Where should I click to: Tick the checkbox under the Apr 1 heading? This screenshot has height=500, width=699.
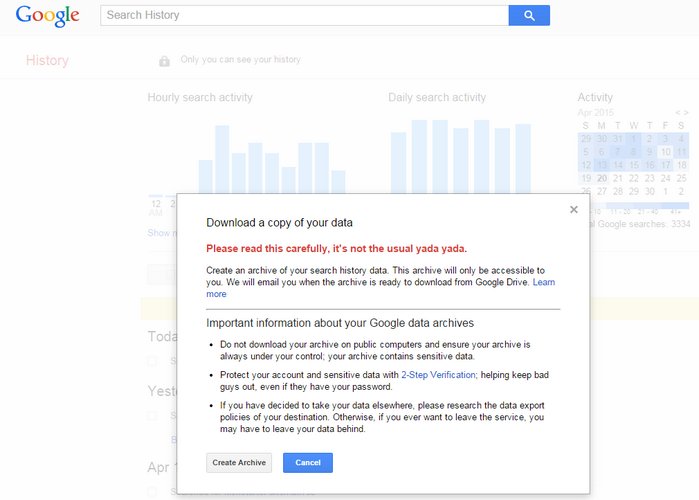tap(152, 491)
